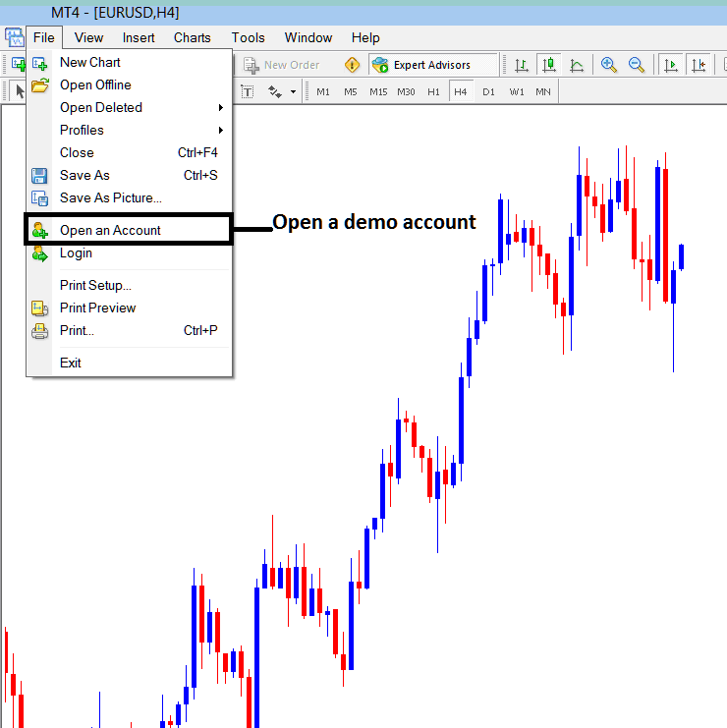
Task: Toggle the Expert Advisors button
Action: 422,65
